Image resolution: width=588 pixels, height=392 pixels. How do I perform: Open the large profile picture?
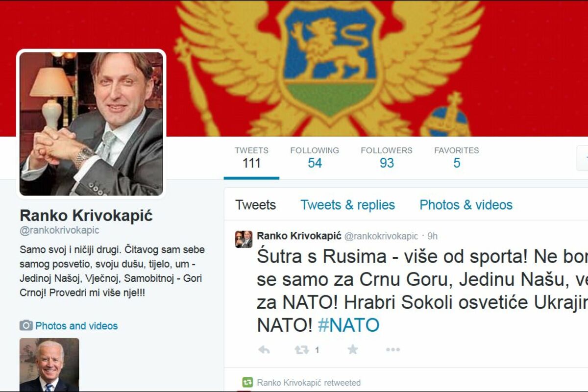click(91, 124)
